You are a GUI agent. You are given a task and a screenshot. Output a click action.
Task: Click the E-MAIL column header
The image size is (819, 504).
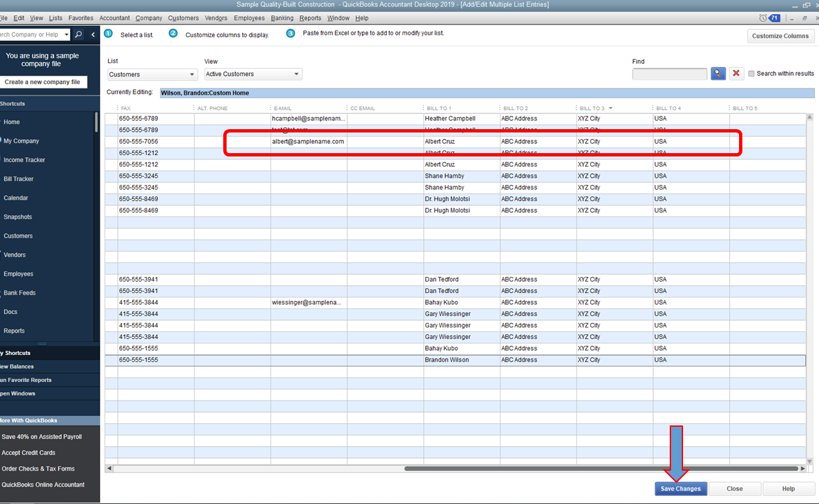click(x=309, y=108)
